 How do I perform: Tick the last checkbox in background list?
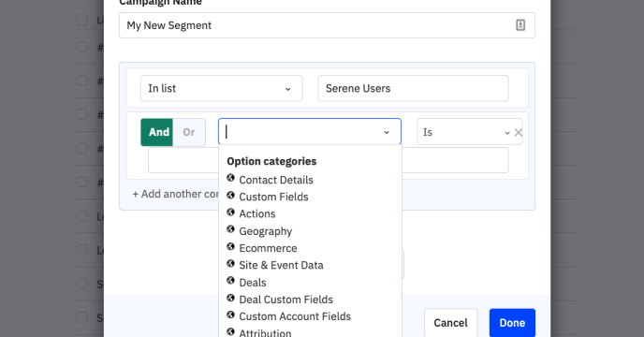coord(82,317)
